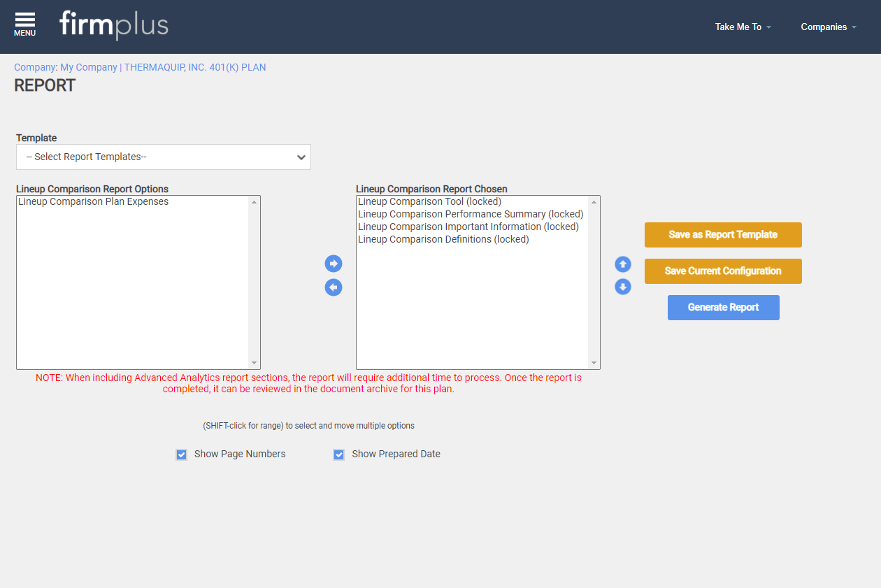This screenshot has height=588, width=881.
Task: Toggle Show Prepared Date checkbox
Action: (x=339, y=454)
